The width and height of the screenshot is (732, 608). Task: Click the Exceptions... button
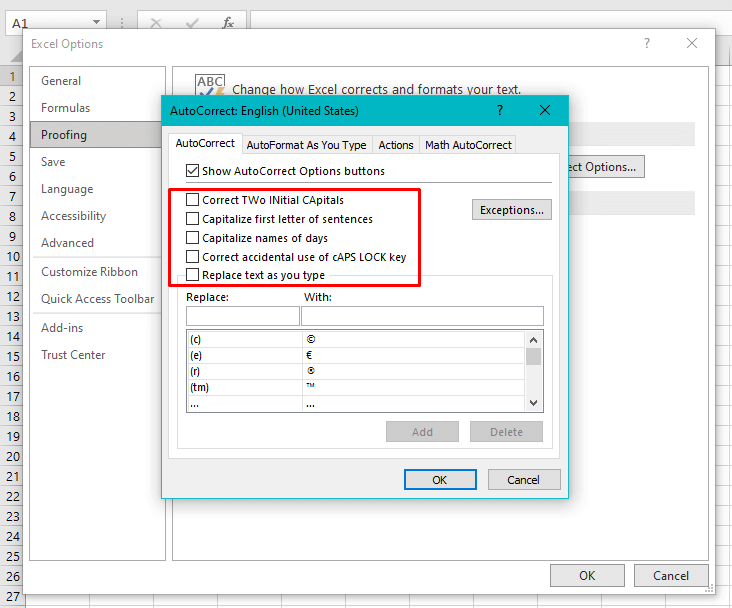(512, 210)
